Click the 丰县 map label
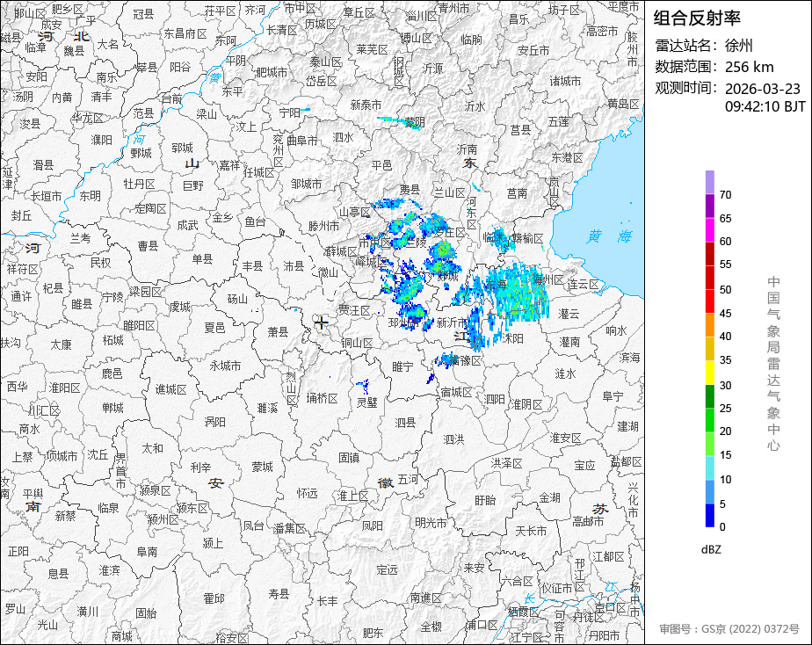The image size is (812, 645). point(253,266)
